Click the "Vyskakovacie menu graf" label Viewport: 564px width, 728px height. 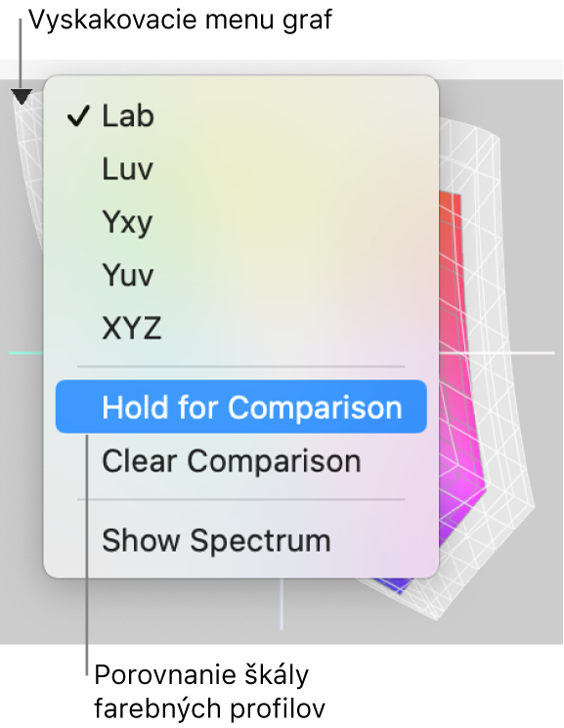(181, 21)
